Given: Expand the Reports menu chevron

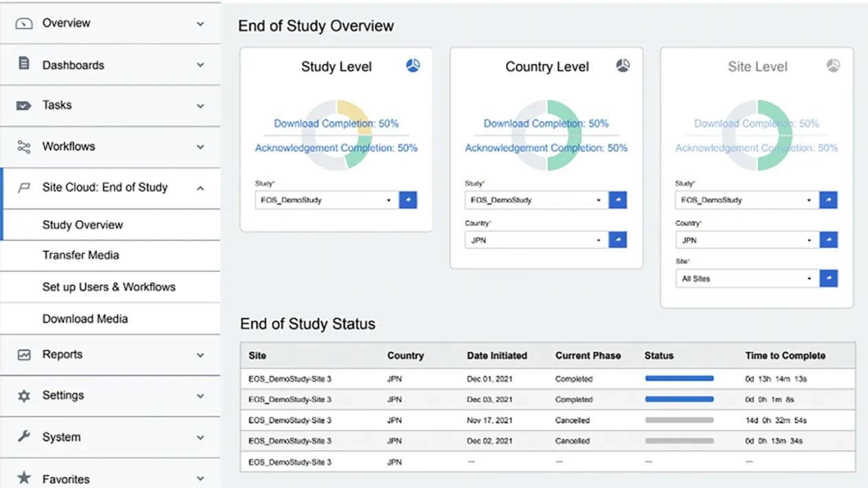Looking at the screenshot, I should point(200,355).
